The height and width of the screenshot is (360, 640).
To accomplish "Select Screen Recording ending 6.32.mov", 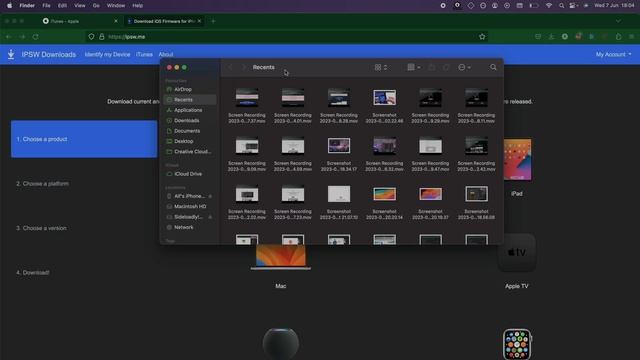I will [x=384, y=154].
